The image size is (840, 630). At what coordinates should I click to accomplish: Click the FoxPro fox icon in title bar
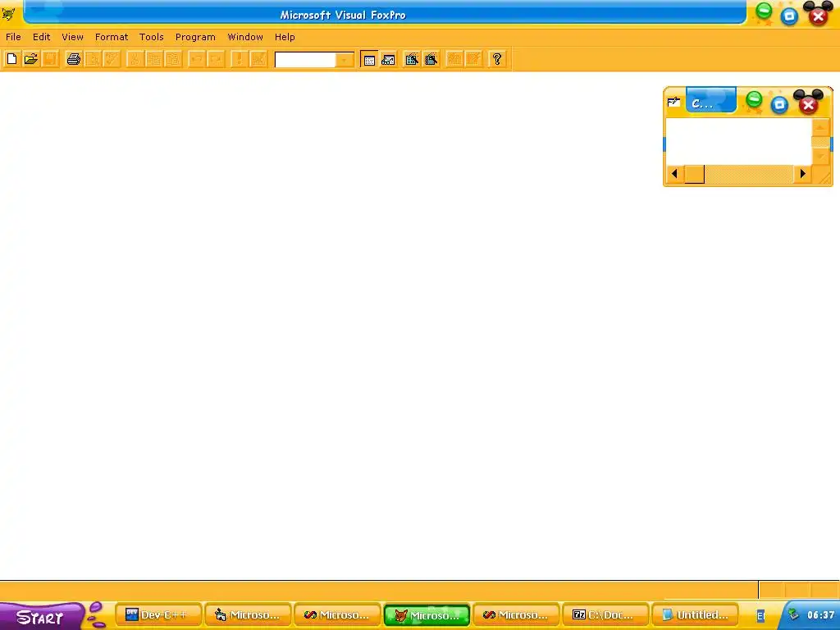[8, 14]
